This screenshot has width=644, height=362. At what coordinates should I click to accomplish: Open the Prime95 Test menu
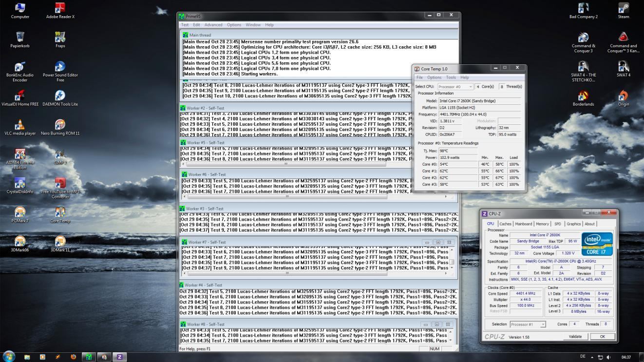185,25
